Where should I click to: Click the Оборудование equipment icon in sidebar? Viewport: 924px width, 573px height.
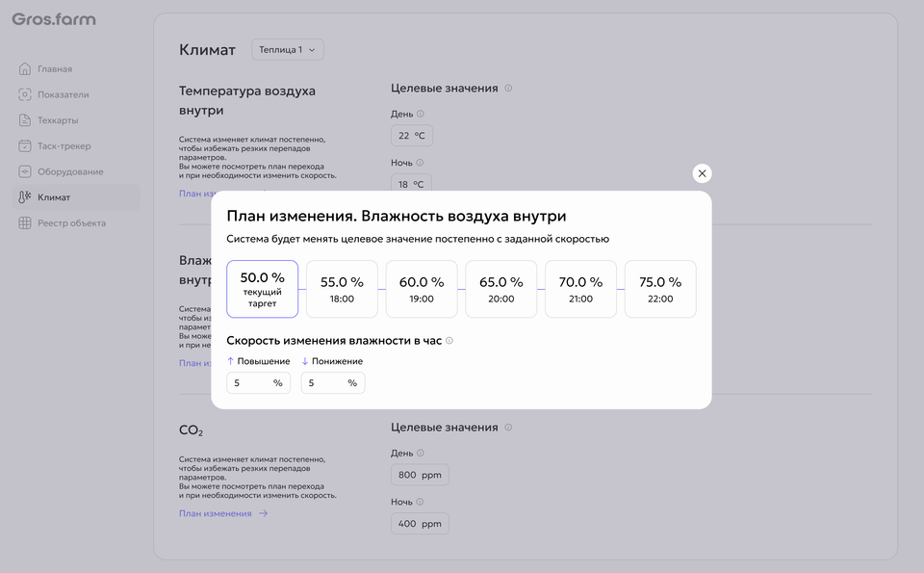pyautogui.click(x=25, y=171)
